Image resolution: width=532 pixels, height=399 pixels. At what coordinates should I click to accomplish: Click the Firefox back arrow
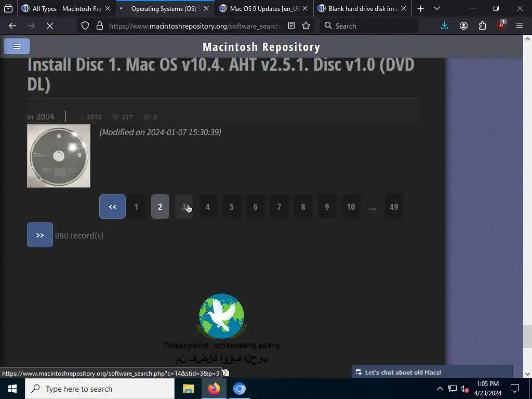pyautogui.click(x=12, y=26)
